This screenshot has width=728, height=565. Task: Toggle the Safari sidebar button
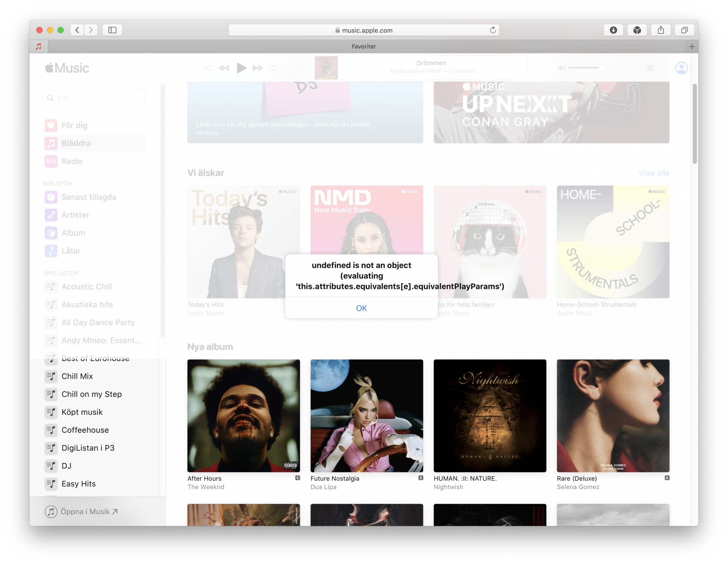[112, 30]
